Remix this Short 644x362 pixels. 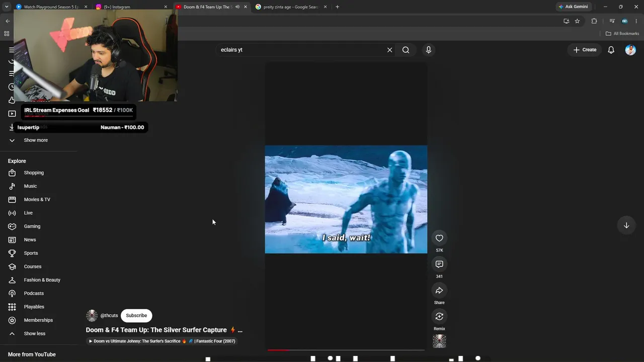pos(439,317)
